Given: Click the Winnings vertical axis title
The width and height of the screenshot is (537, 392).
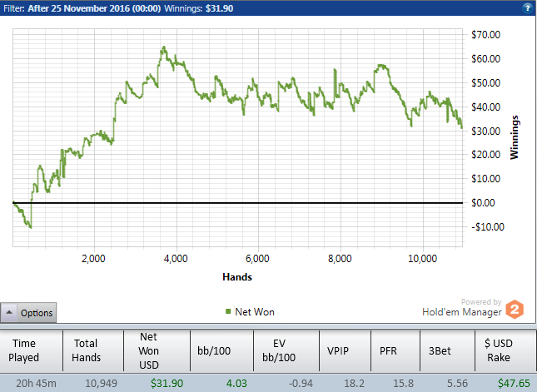Looking at the screenshot, I should [x=514, y=137].
